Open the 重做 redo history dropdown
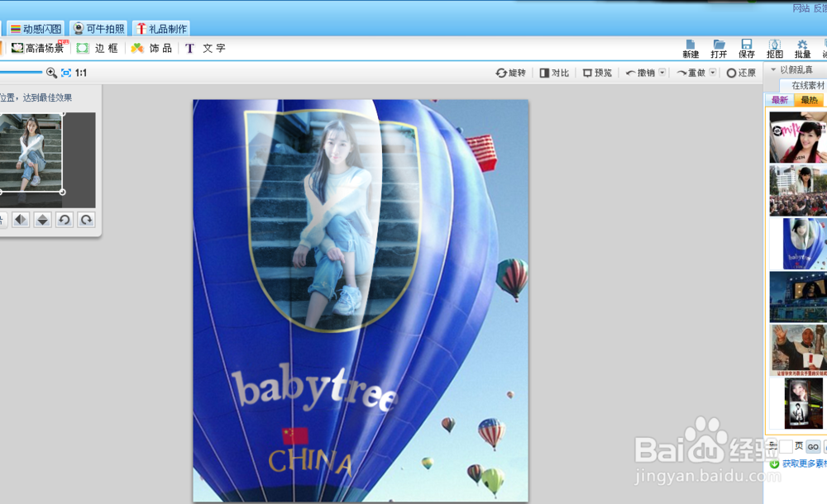 (713, 72)
